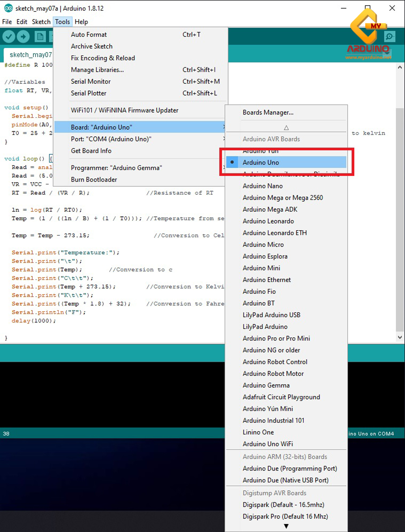
Task: Select Arduino Nano as the board
Action: [x=262, y=186]
